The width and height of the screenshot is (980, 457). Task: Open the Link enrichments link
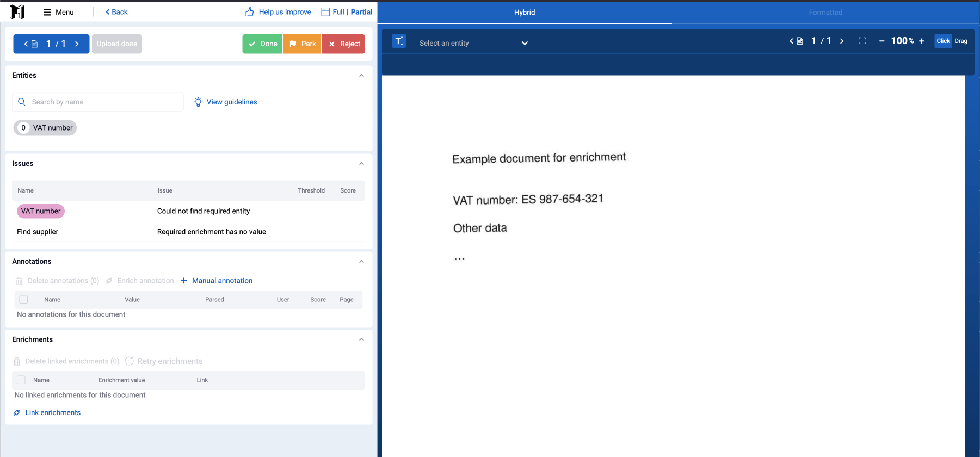(x=47, y=413)
